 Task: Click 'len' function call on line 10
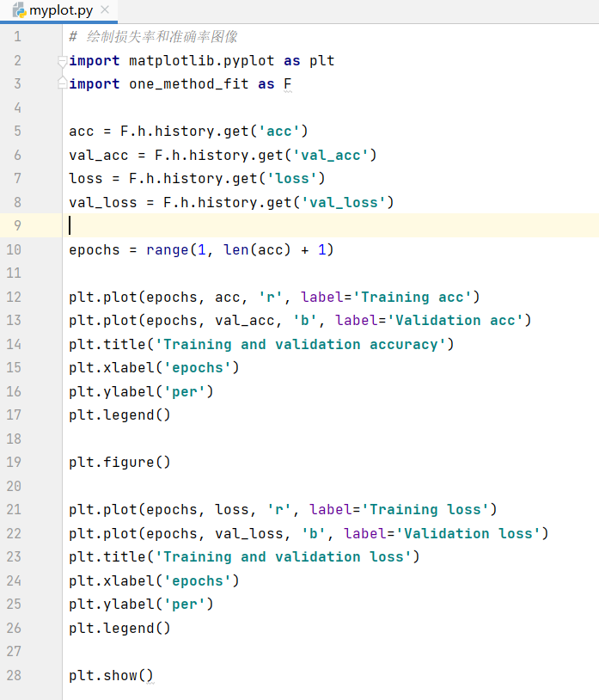pos(235,249)
